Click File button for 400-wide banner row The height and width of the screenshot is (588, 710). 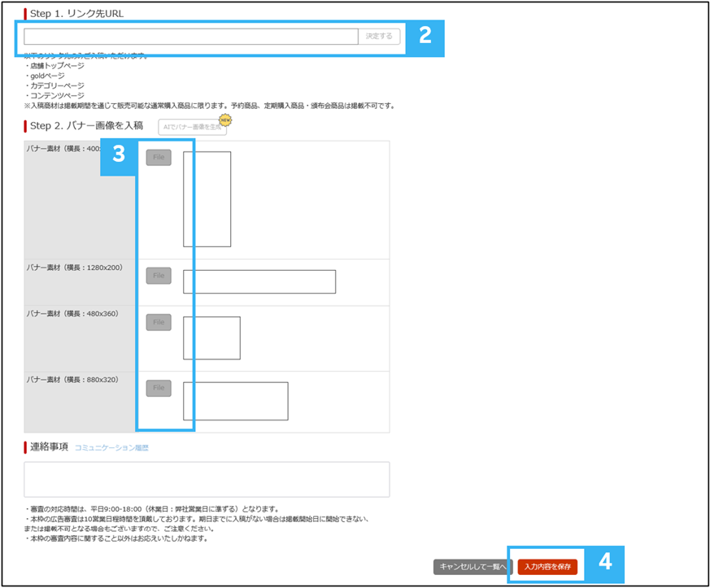(159, 158)
